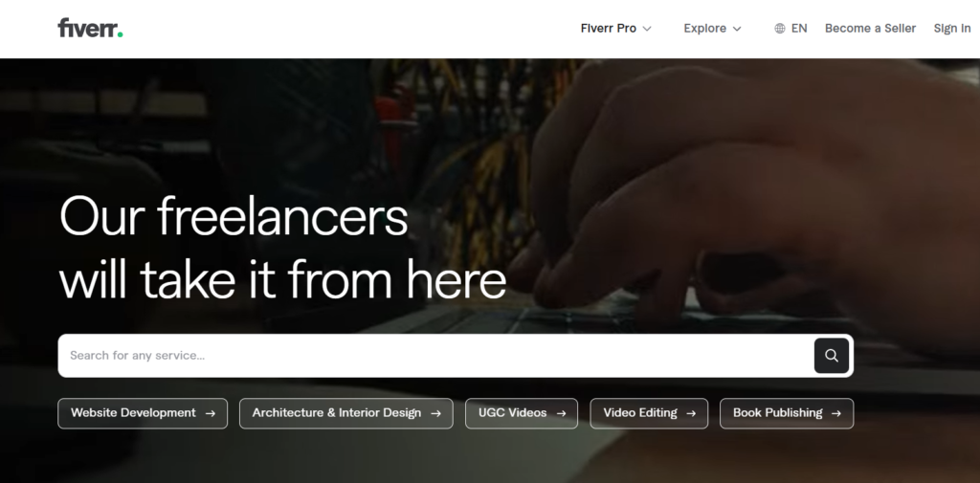Click the arrow icon on Video Editing

(691, 413)
